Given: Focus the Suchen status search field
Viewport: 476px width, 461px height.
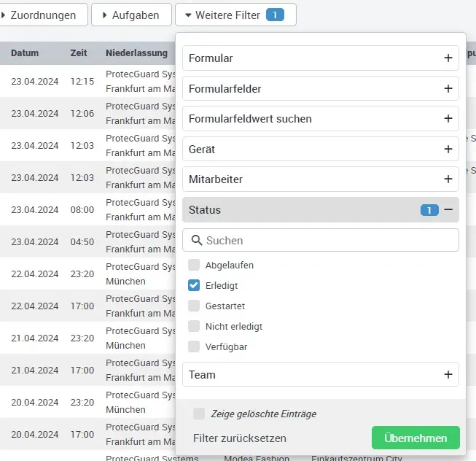Looking at the screenshot, I should pos(328,241).
